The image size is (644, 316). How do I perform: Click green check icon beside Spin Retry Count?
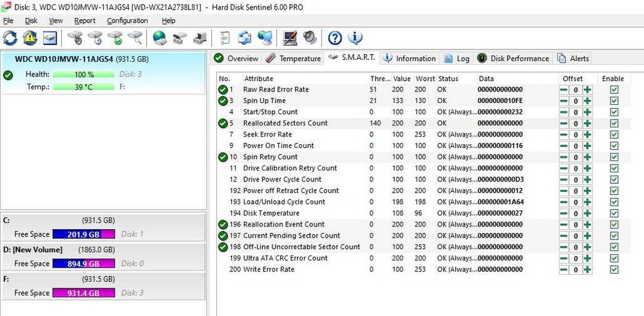tap(223, 157)
